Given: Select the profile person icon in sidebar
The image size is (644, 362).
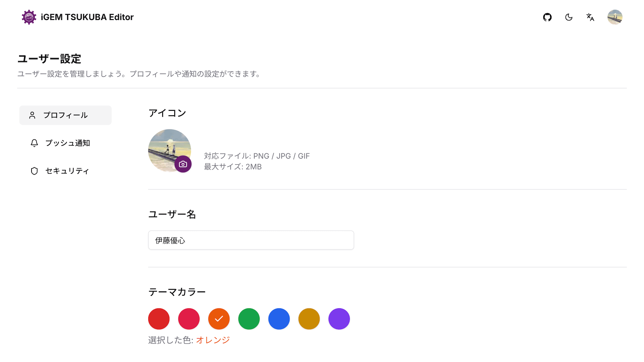Looking at the screenshot, I should pyautogui.click(x=33, y=115).
